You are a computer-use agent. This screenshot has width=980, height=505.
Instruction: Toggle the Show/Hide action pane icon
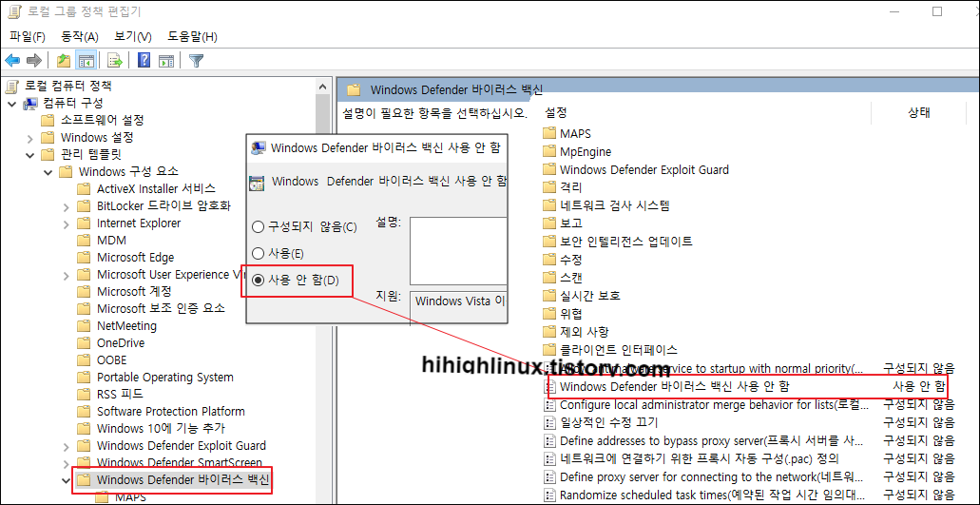click(165, 61)
